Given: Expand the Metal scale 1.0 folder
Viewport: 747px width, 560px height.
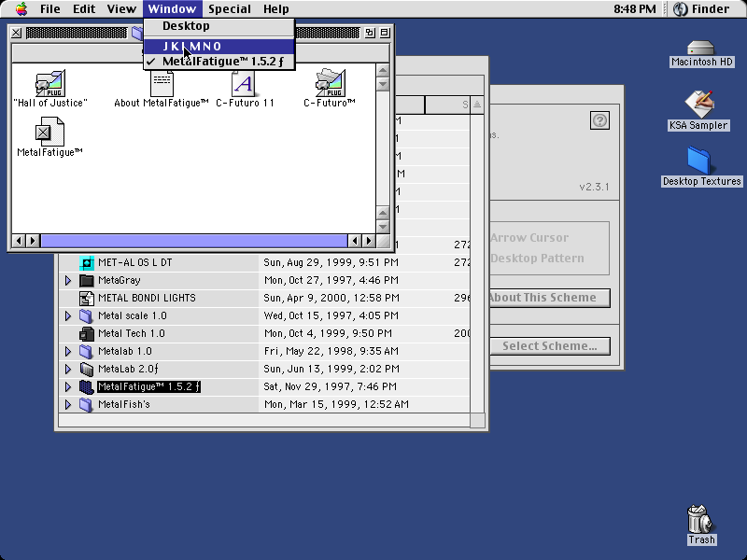Looking at the screenshot, I should click(68, 315).
